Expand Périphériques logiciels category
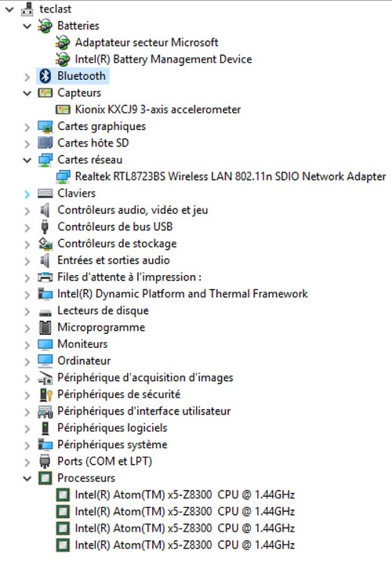Viewport: 392px width, 562px height. click(x=27, y=429)
